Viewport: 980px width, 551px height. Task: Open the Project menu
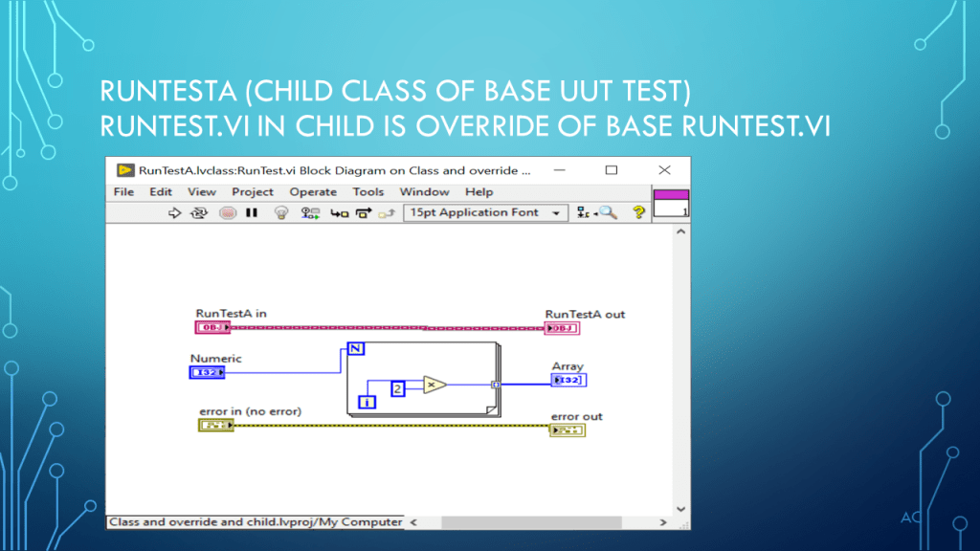click(253, 192)
